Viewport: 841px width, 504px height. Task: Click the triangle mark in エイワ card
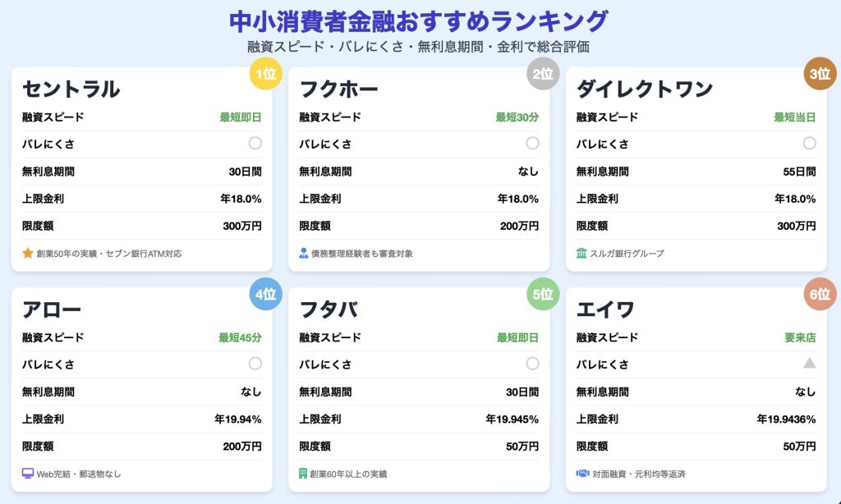pos(809,364)
